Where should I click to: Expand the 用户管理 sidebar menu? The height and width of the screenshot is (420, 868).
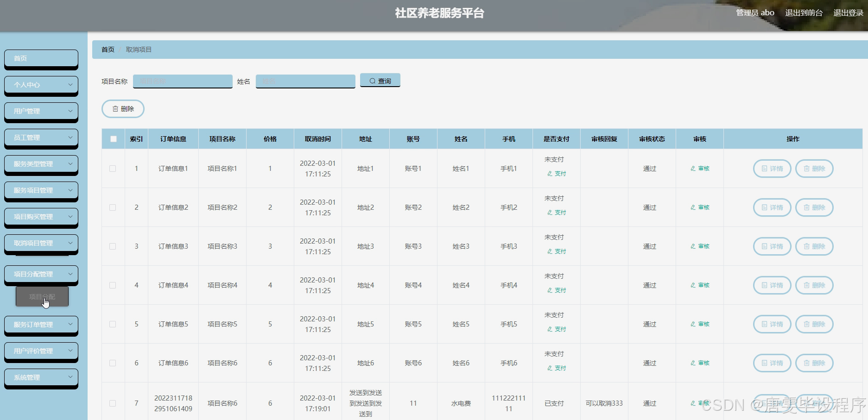point(41,111)
